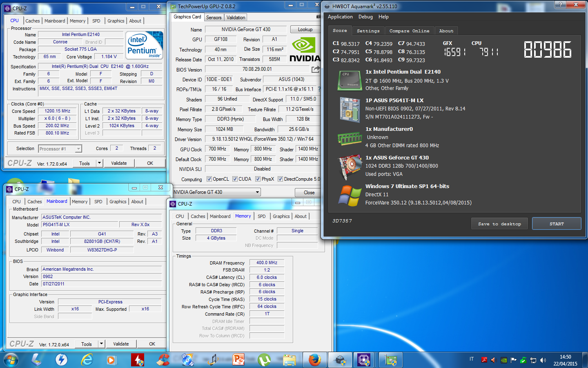Open Internet Explorer from the taskbar

pos(87,360)
